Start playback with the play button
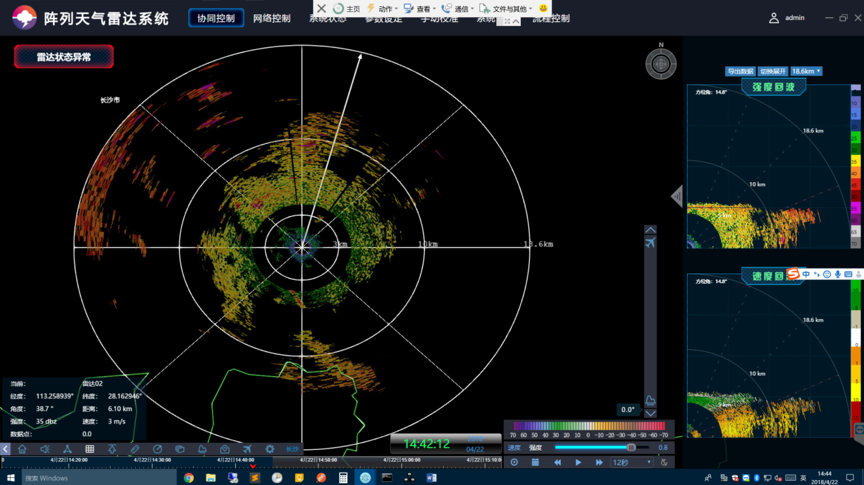 (578, 462)
